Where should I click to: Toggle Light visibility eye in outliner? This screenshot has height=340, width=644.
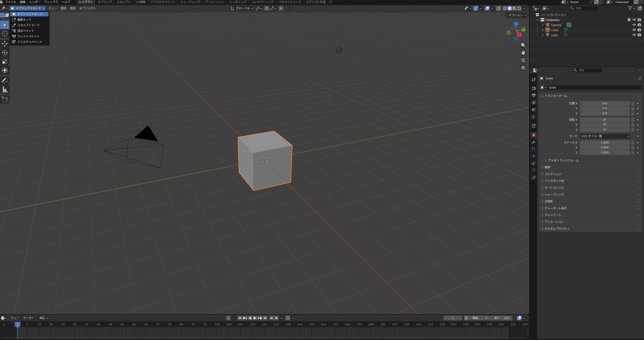tap(634, 35)
